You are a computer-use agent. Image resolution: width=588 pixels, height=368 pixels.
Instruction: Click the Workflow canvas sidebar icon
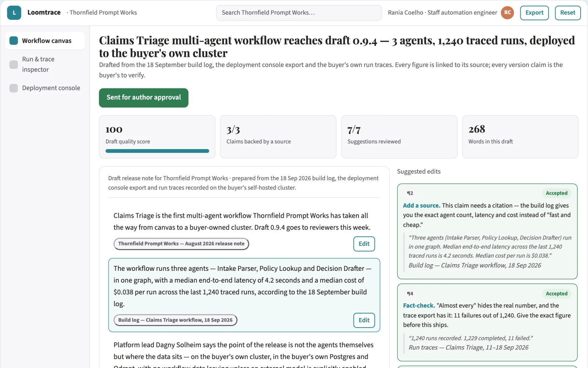14,40
